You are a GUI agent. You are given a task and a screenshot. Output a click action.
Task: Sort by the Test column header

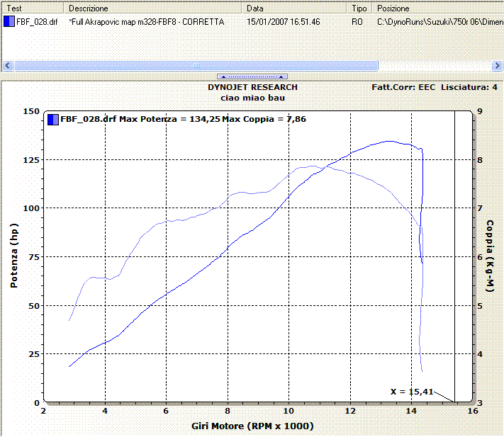pos(33,8)
